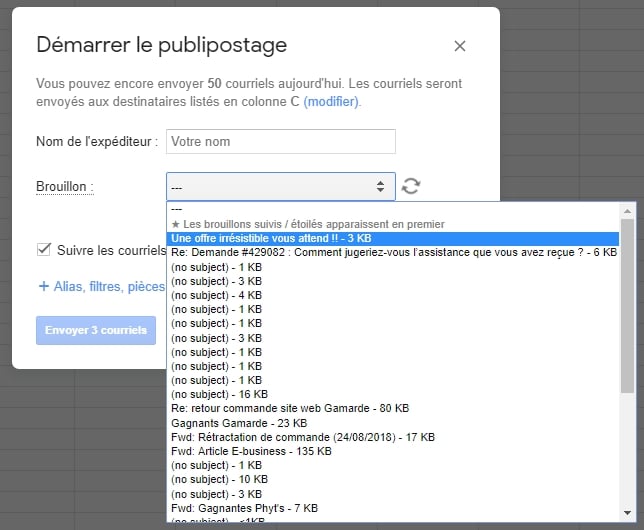Select the '(no subject) - 10 KB' draft
The width and height of the screenshot is (644, 530).
pyautogui.click(x=217, y=480)
